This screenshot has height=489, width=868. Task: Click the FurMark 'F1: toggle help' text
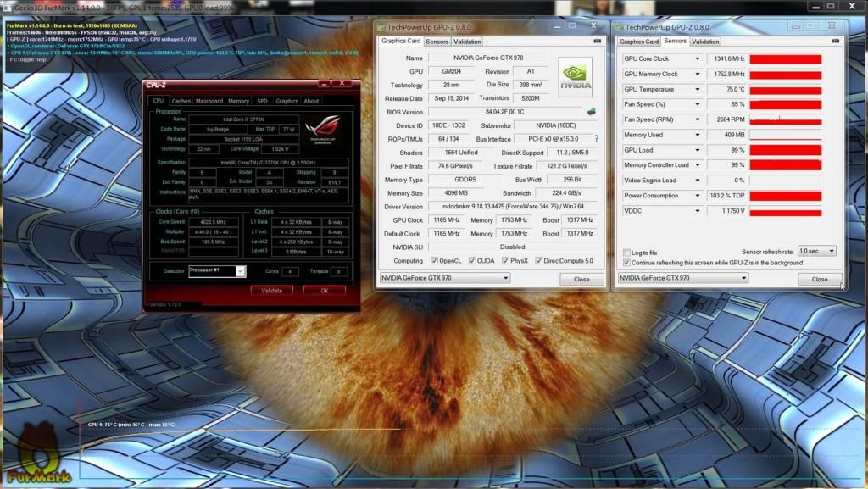(x=28, y=59)
